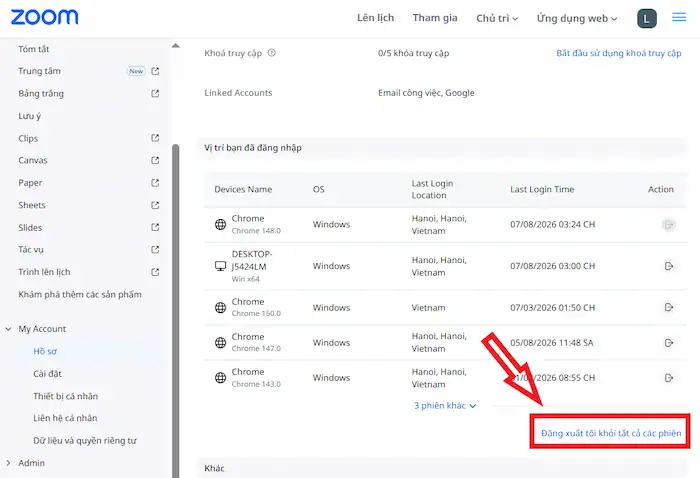Expand the Chủ trì dropdown

point(497,18)
